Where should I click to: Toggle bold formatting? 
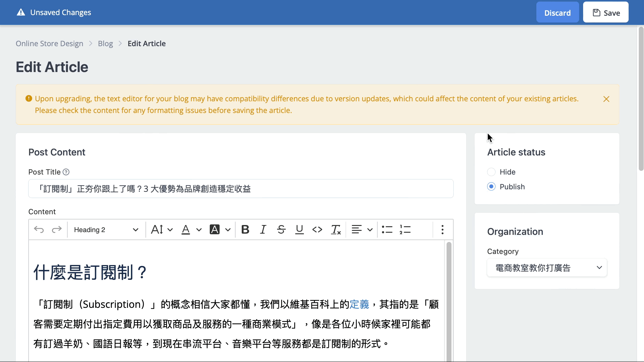point(245,230)
